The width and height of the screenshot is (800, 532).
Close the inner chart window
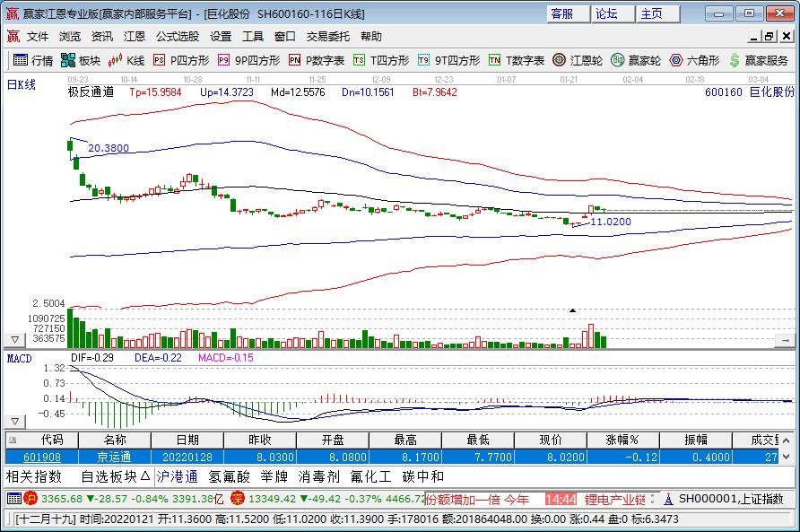click(787, 36)
